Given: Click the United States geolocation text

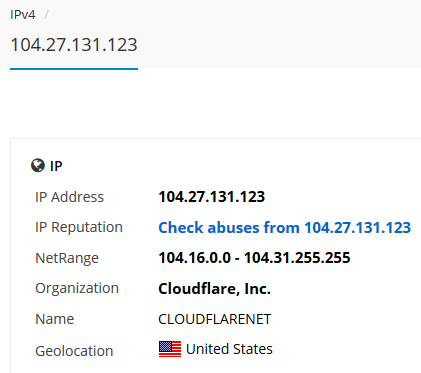Looking at the screenshot, I should point(229,349).
